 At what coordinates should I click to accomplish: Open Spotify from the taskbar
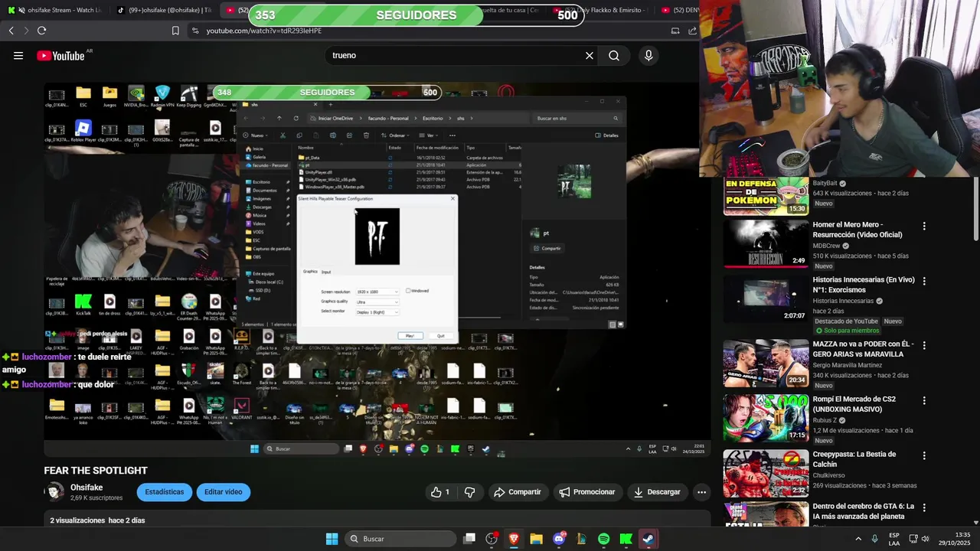(x=603, y=539)
